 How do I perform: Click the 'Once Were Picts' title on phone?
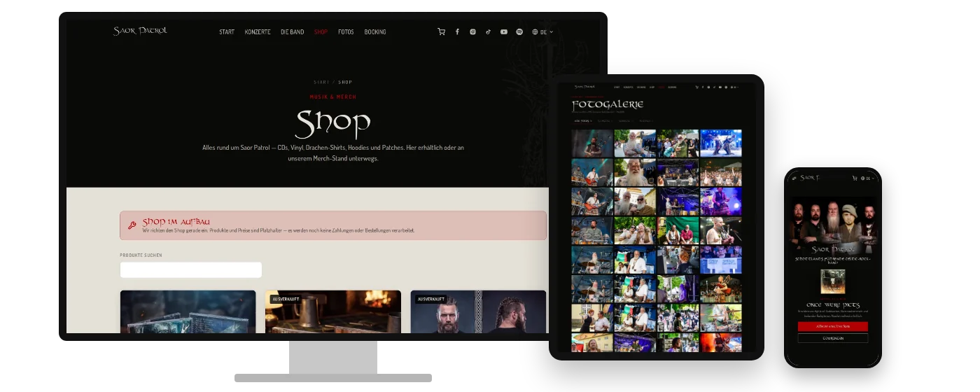point(833,305)
